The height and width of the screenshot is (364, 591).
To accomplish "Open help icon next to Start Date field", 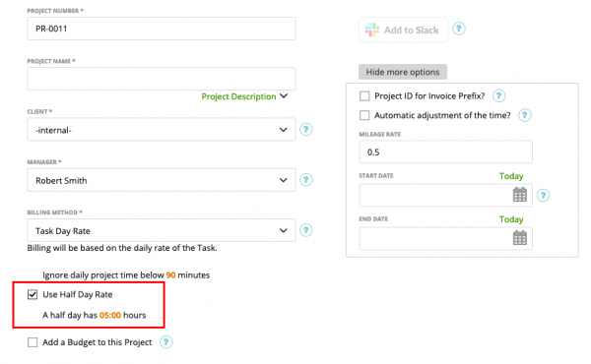I will tap(543, 196).
